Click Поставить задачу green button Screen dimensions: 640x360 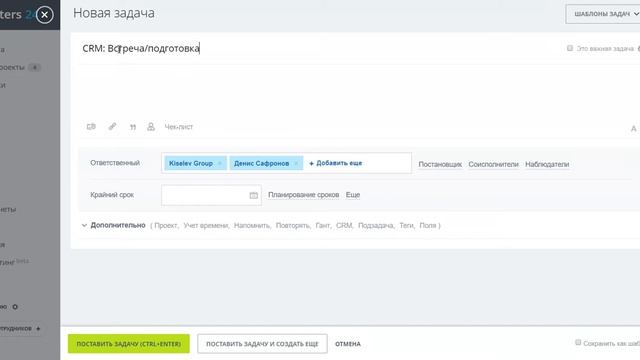(129, 344)
